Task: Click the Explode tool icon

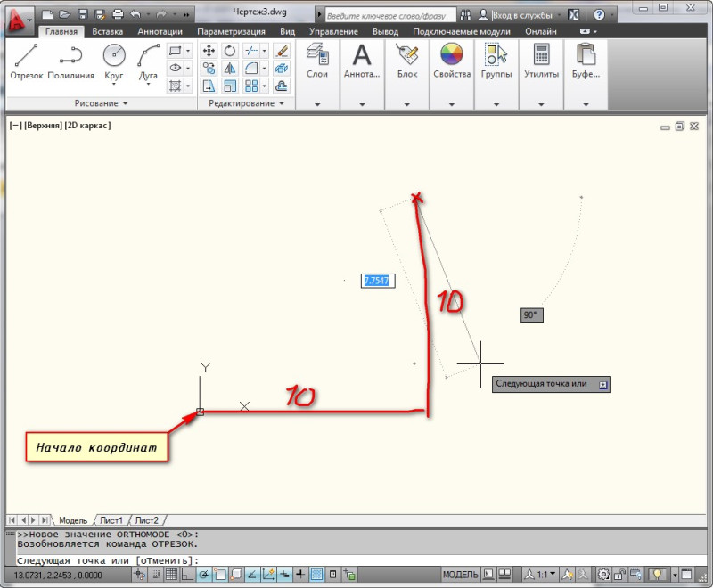Action: (x=282, y=69)
